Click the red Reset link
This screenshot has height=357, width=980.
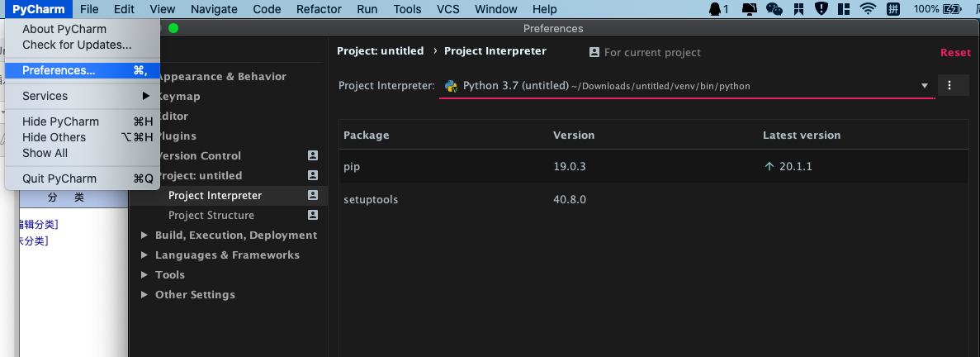click(x=955, y=52)
